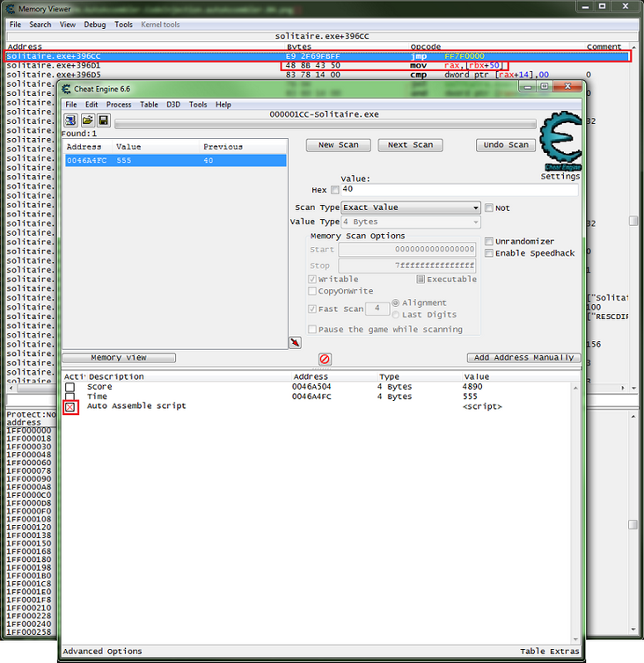Click the Memory Viewer title bar icon
644x663 pixels.
10,9
